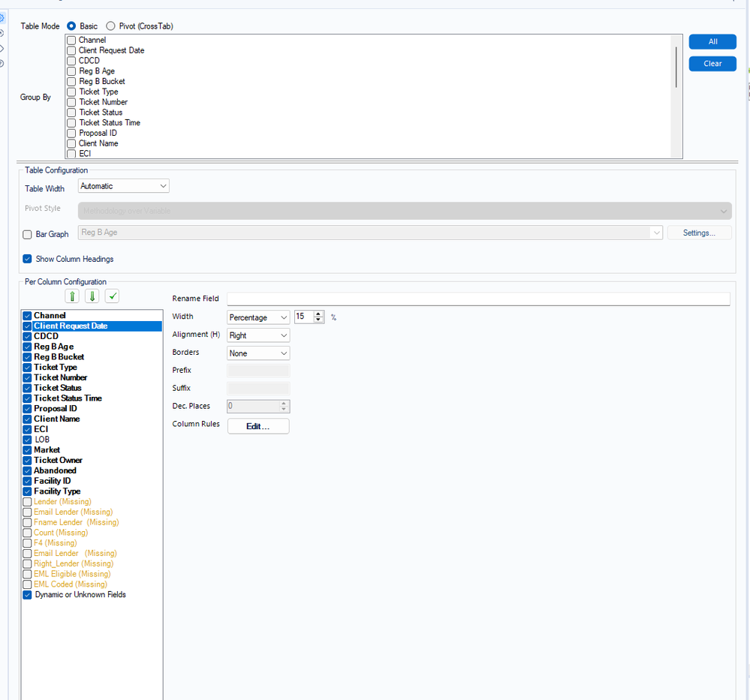Click the Clear button
The width and height of the screenshot is (750, 700).
(x=712, y=64)
